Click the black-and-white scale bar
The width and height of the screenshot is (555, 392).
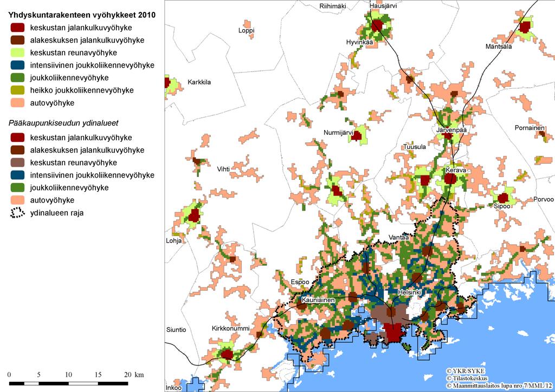[x=68, y=383]
